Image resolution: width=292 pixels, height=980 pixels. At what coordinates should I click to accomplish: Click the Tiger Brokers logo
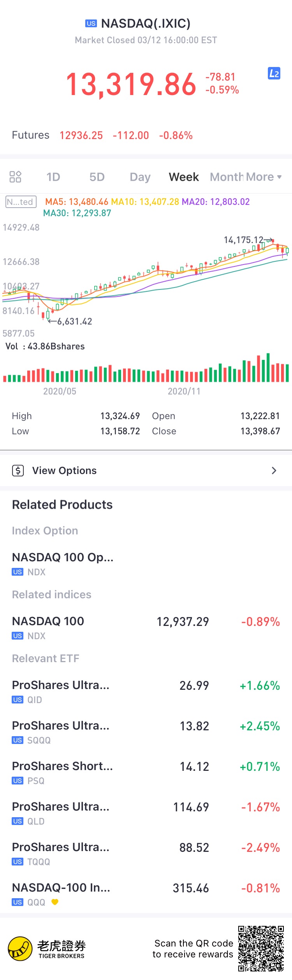click(20, 949)
